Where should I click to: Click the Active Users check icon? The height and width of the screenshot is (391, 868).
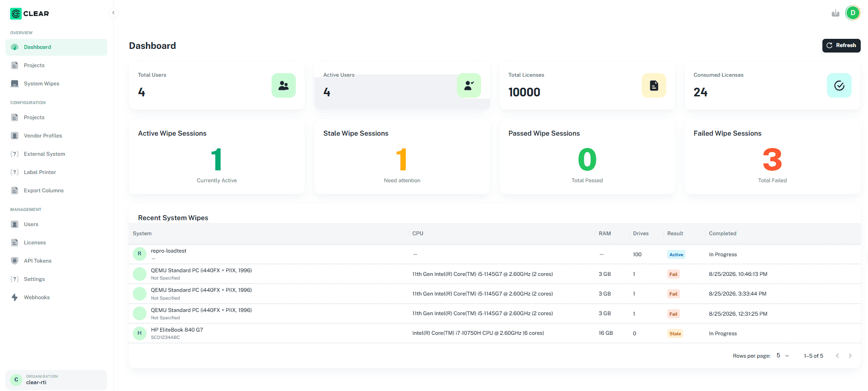click(x=469, y=85)
